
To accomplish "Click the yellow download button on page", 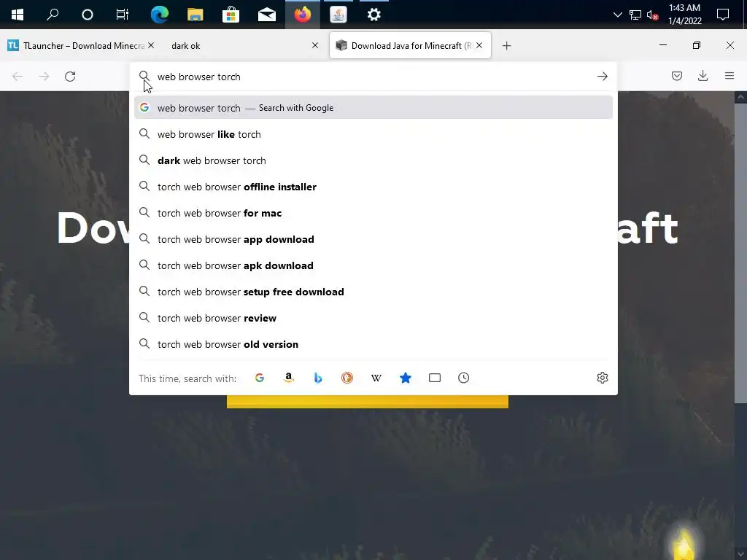I will 368,402.
